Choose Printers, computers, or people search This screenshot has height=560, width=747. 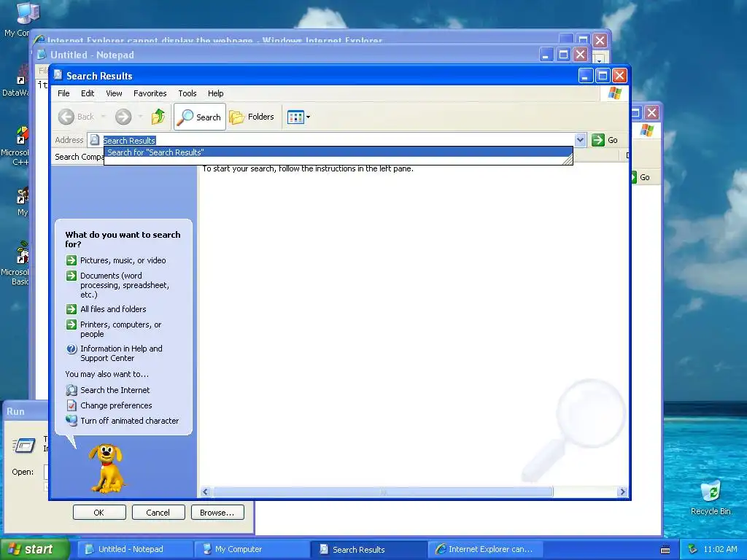coord(120,329)
